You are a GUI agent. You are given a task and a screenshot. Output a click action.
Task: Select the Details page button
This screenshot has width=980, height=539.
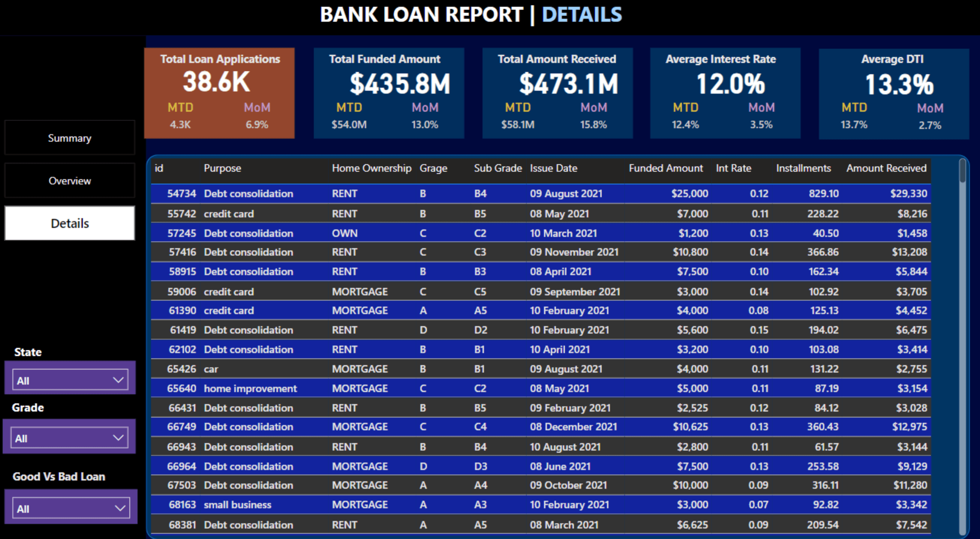[70, 223]
